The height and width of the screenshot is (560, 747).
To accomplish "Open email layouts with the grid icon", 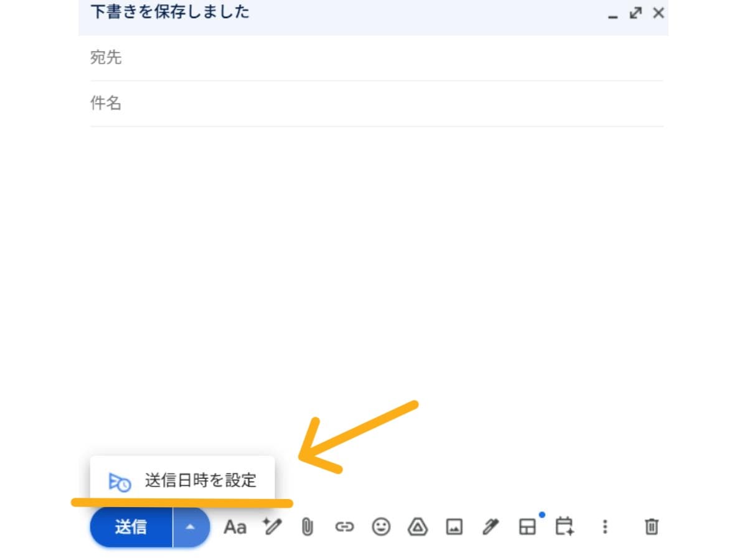I will [528, 526].
